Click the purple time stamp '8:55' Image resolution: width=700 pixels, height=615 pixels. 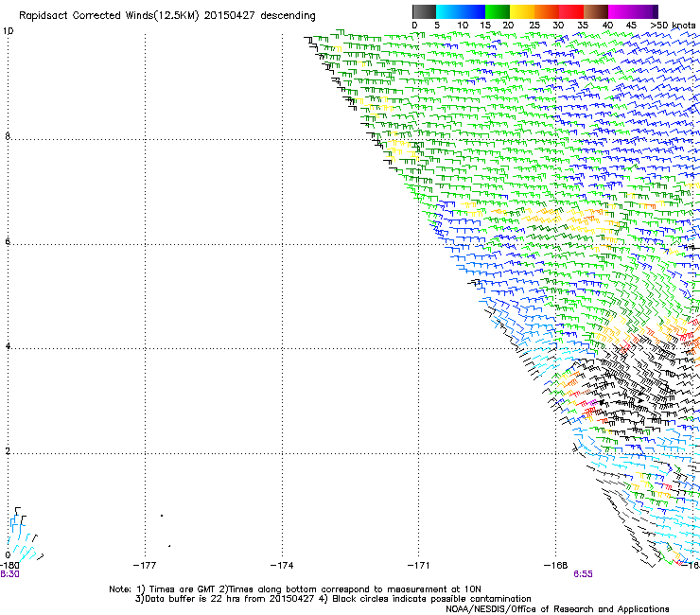pos(583,574)
